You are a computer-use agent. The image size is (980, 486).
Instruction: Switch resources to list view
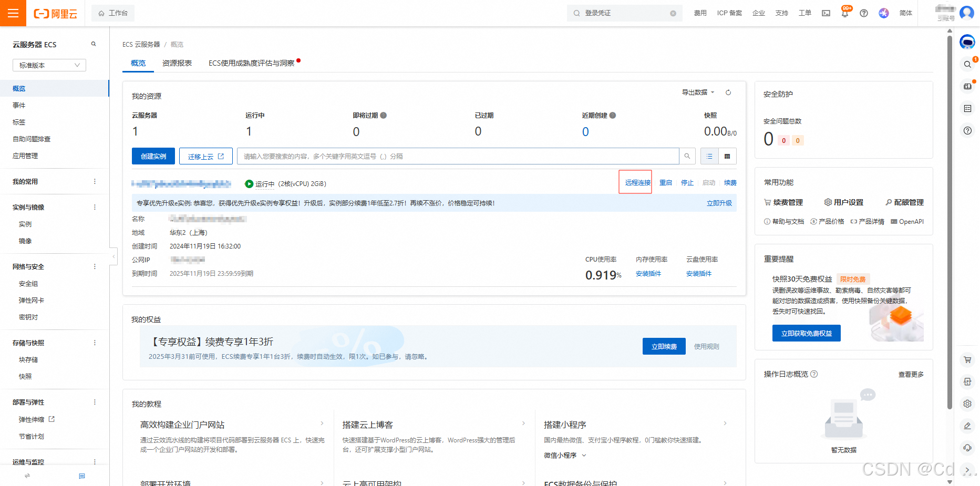709,156
